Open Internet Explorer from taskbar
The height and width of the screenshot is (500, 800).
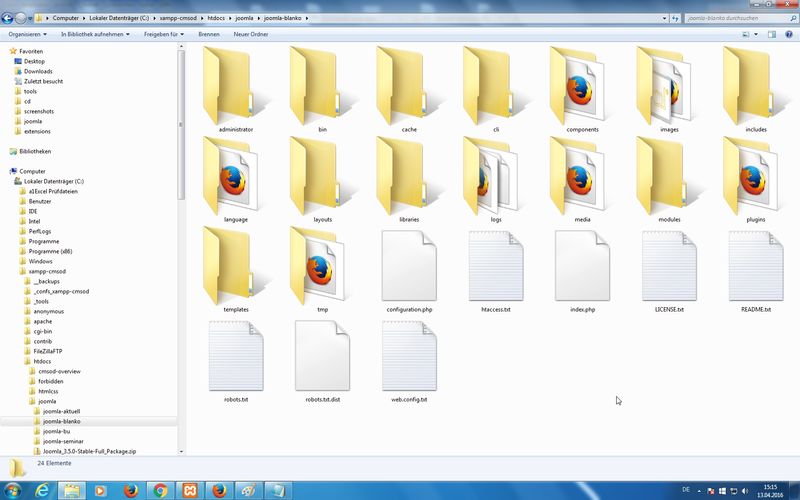tap(42, 490)
